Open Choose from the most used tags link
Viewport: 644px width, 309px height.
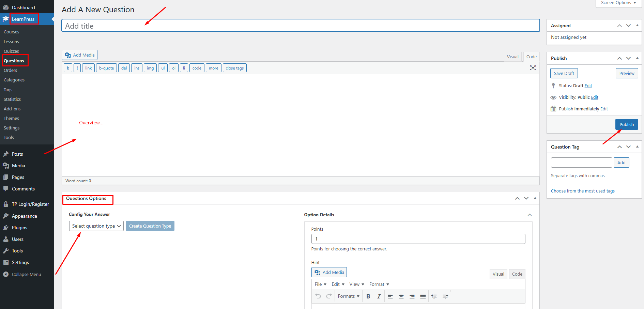[583, 191]
